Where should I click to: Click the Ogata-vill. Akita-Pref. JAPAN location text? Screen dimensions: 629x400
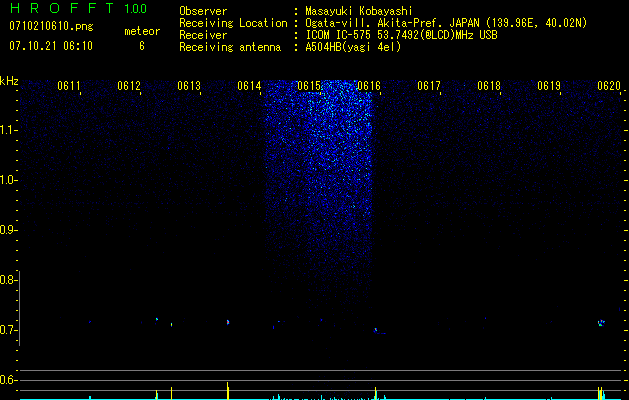[x=446, y=23]
